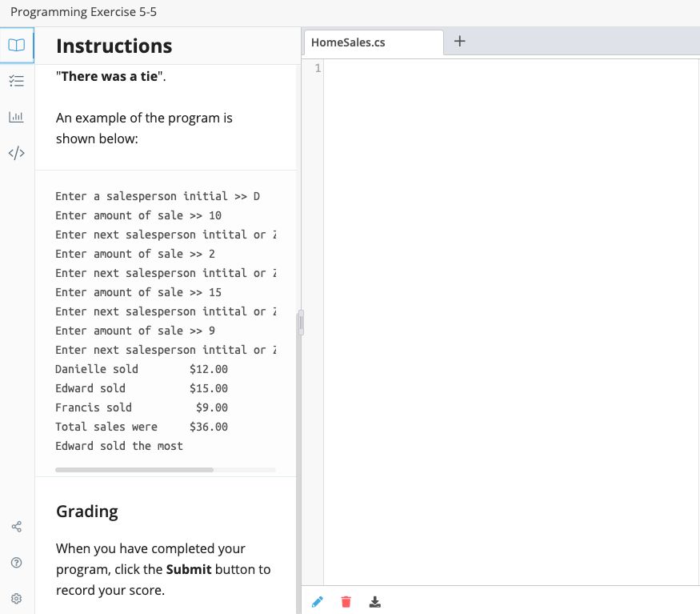Screen dimensions: 700x614
Task: Click 'Danielle sold $12.00' line
Action: (142, 369)
